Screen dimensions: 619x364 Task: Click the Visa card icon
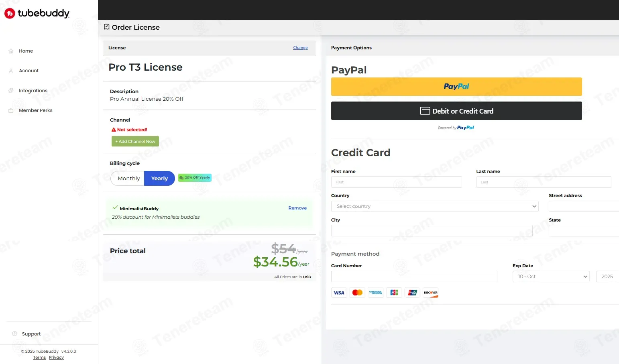coord(339,293)
